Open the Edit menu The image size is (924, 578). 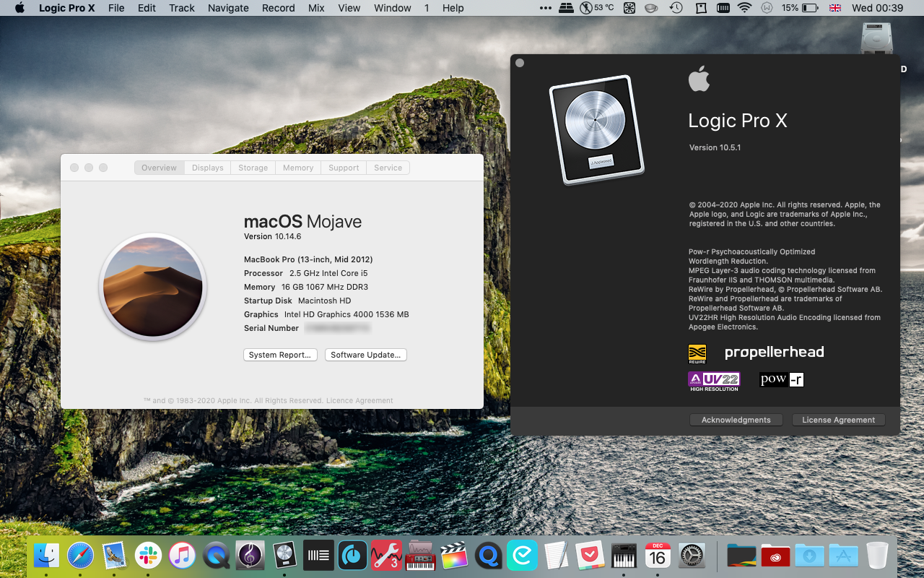(x=147, y=8)
